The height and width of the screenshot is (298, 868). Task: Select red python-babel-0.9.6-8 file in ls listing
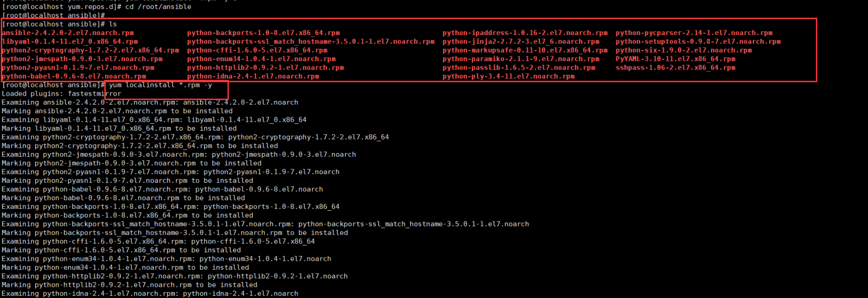point(74,76)
